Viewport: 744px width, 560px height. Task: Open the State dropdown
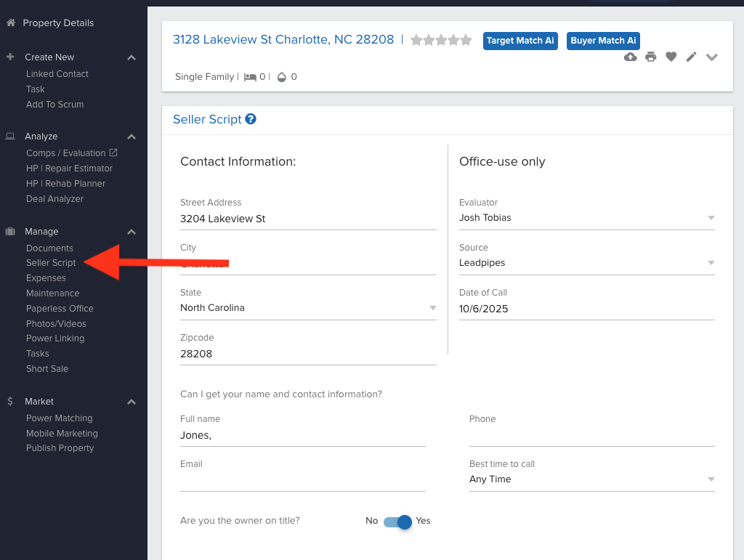pyautogui.click(x=307, y=308)
